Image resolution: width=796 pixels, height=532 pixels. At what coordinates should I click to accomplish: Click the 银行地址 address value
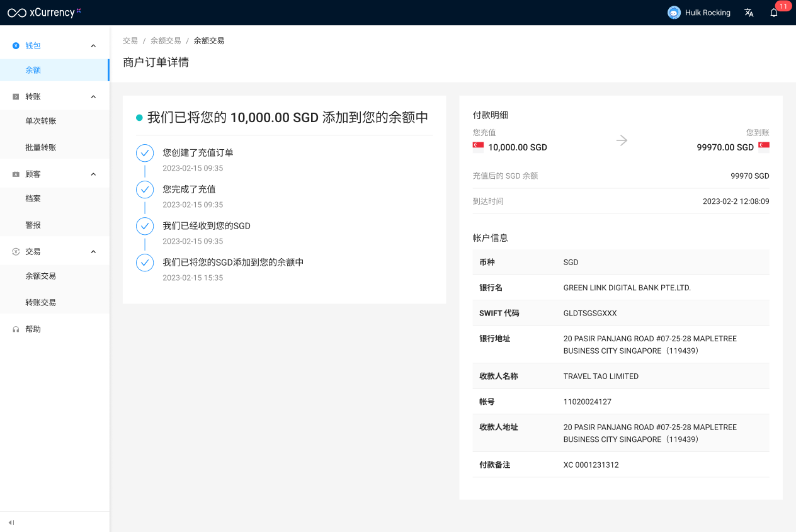click(650, 345)
